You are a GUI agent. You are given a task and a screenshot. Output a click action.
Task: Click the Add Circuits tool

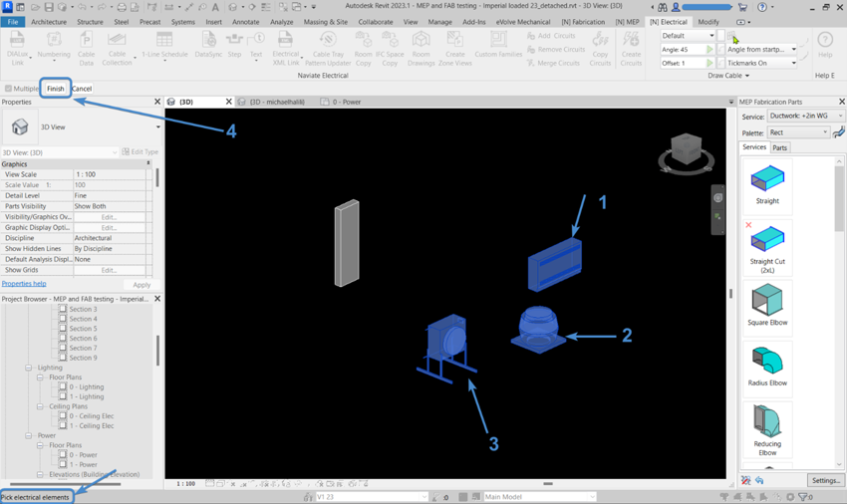[551, 36]
